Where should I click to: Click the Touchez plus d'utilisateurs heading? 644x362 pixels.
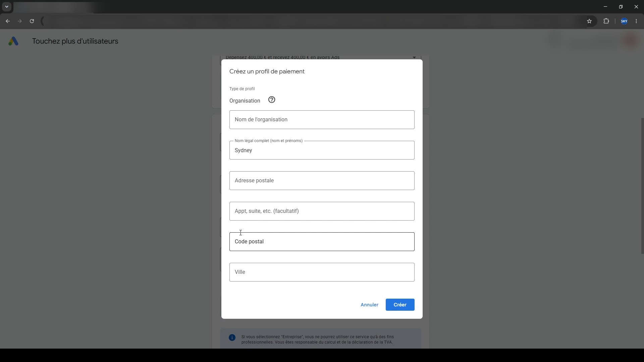[x=75, y=41]
